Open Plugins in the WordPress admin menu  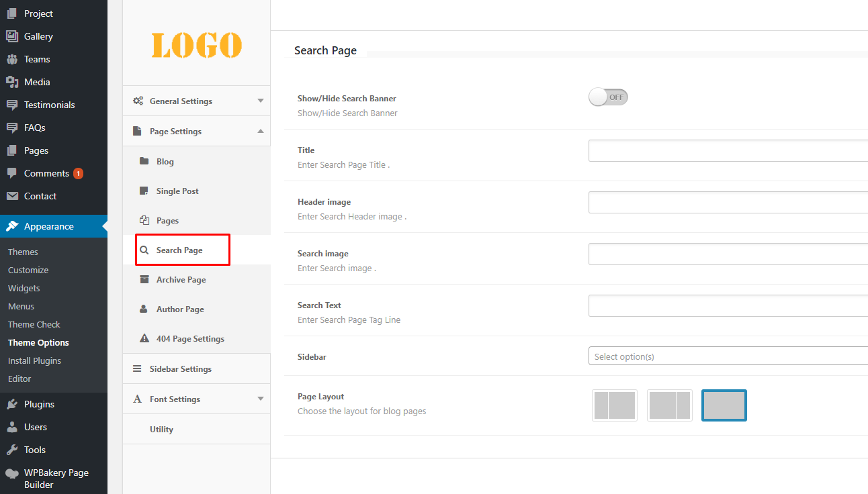pyautogui.click(x=39, y=404)
